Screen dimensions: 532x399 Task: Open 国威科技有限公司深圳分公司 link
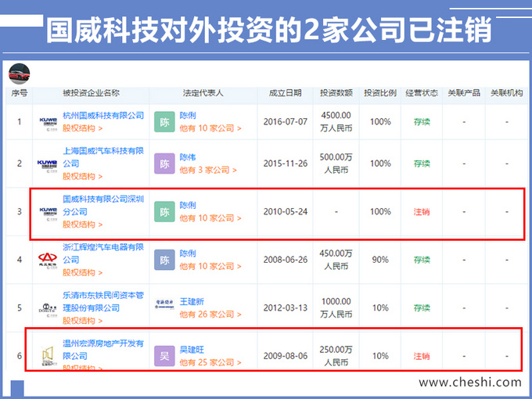coord(103,205)
